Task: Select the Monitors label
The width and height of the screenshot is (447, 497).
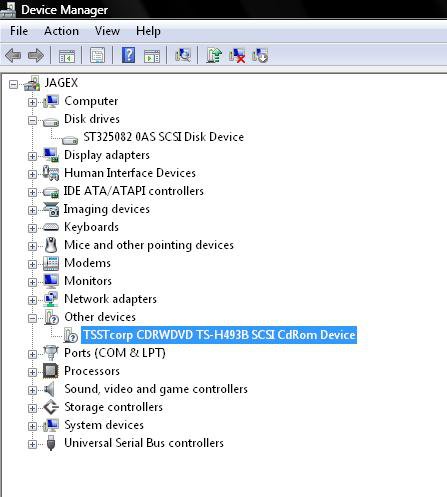Action: point(88,281)
